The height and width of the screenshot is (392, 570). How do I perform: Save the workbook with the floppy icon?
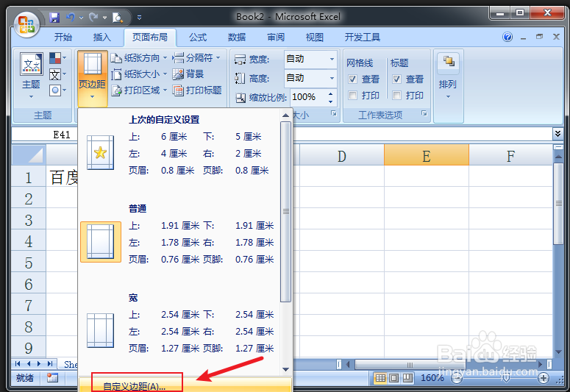click(54, 17)
